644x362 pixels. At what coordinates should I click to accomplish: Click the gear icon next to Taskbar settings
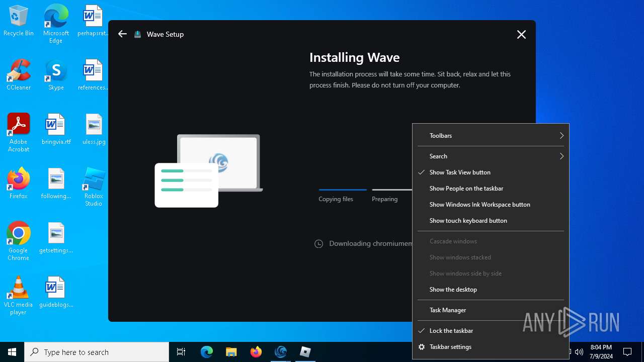click(422, 347)
